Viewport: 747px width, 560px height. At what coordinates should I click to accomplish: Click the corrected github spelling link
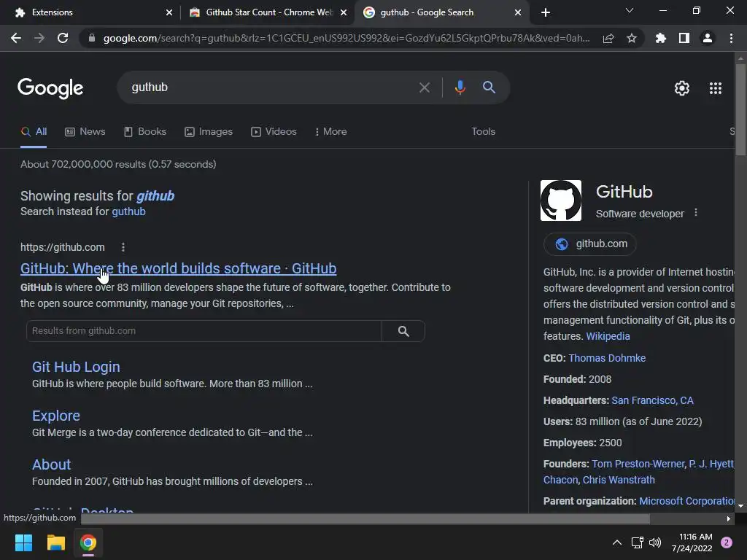coord(155,196)
